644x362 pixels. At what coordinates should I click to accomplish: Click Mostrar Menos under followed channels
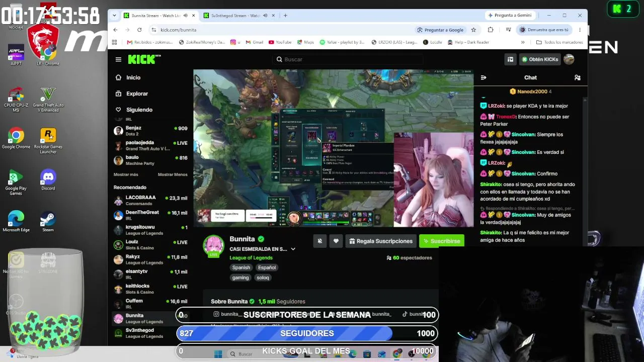click(173, 174)
